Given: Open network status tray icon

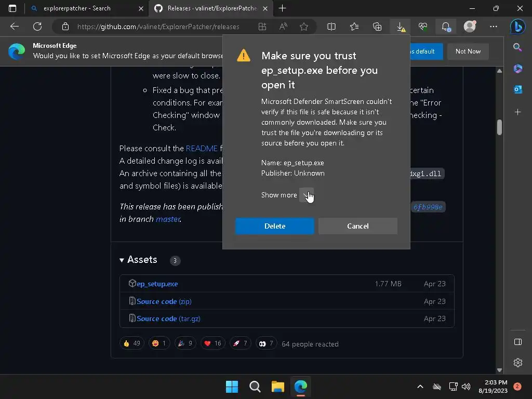Looking at the screenshot, I should (453, 387).
